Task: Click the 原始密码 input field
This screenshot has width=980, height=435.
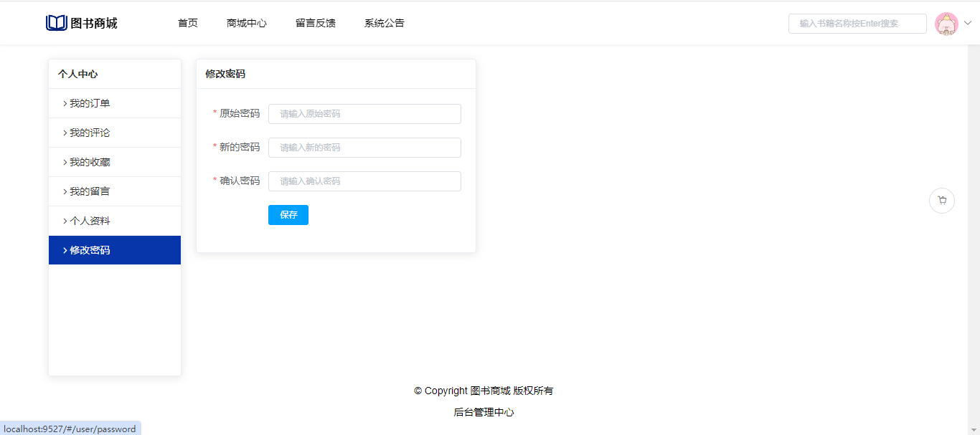Action: click(x=364, y=114)
